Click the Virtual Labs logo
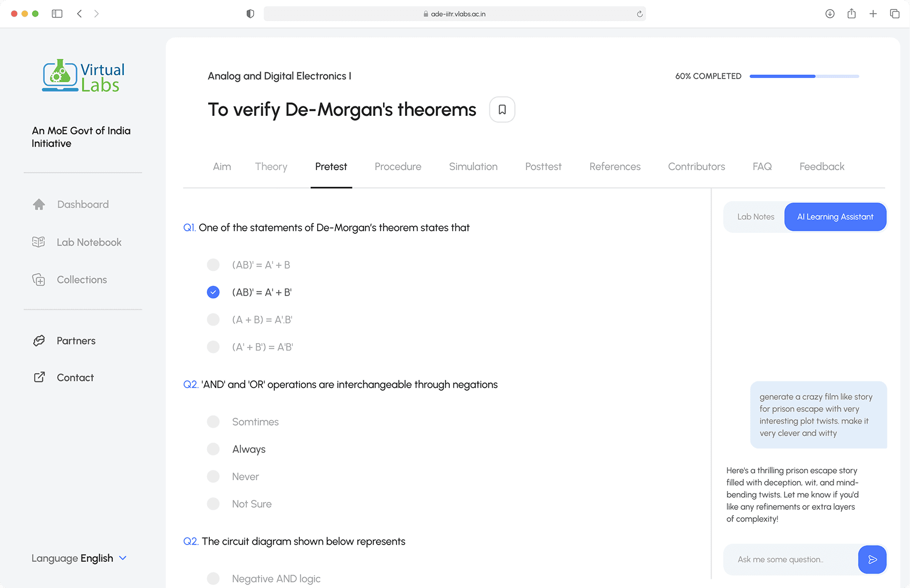 (x=83, y=76)
